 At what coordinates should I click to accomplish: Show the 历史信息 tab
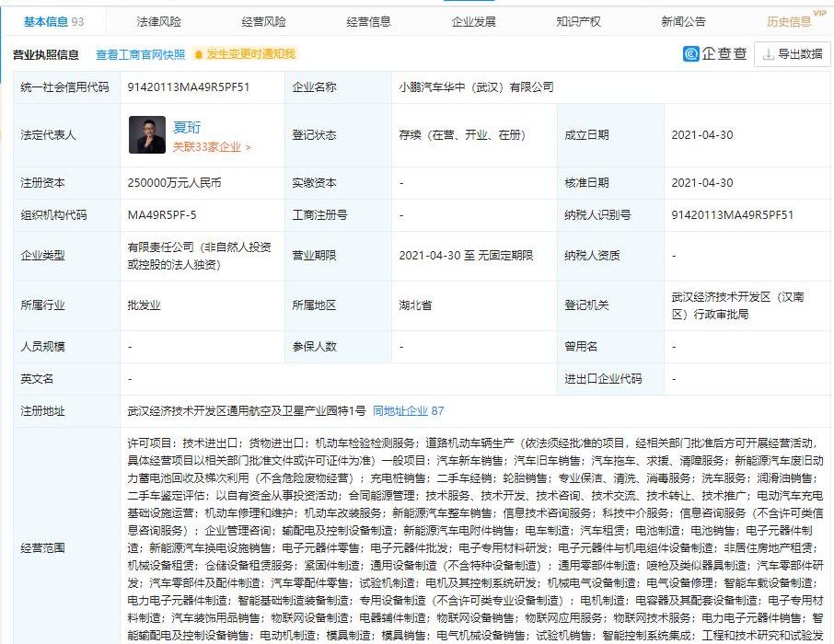pyautogui.click(x=789, y=21)
